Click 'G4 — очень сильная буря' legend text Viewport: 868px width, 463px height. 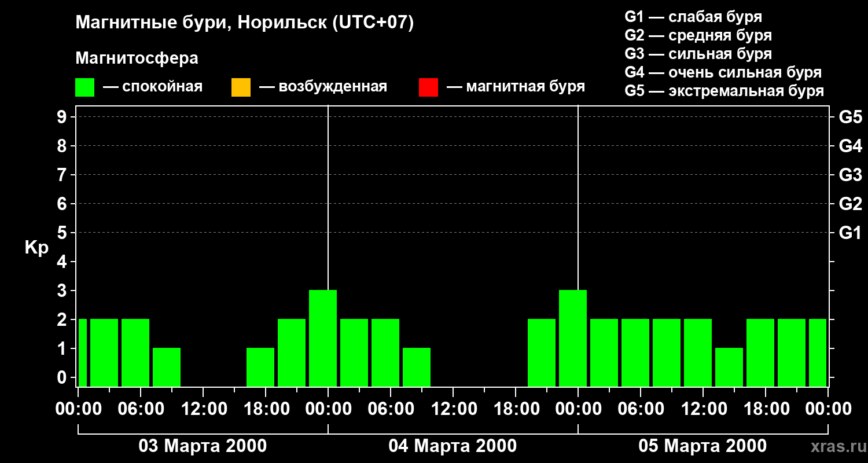[x=723, y=72]
